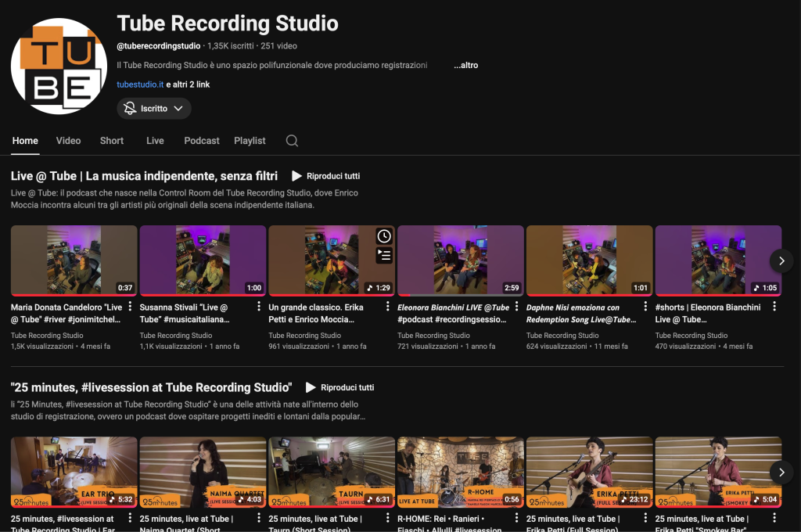The image size is (801, 532).
Task: Switch to the Video tab
Action: pyautogui.click(x=69, y=141)
